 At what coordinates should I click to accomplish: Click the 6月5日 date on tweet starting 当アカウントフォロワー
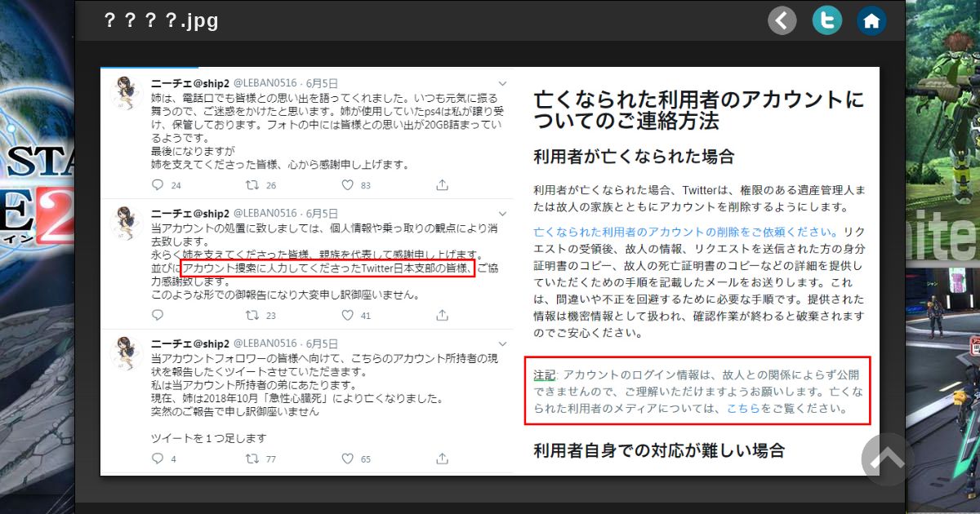click(323, 343)
